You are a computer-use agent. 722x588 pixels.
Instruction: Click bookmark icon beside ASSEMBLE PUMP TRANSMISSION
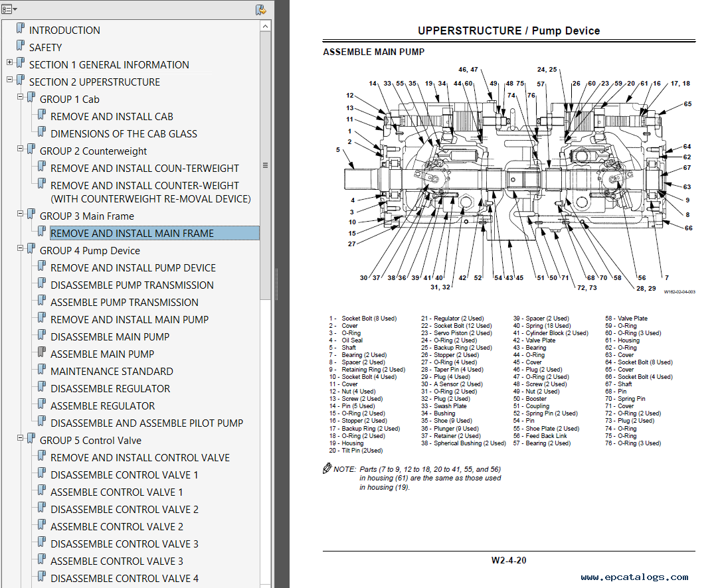tap(41, 301)
